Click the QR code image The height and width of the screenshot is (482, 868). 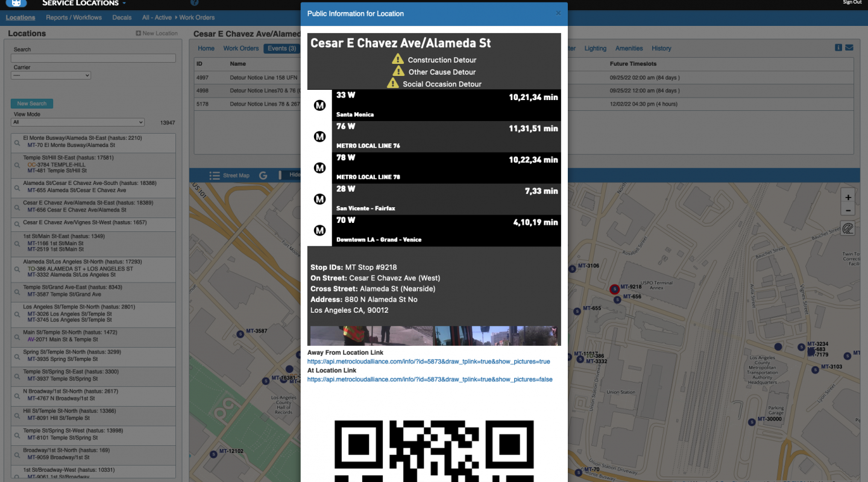tap(434, 451)
